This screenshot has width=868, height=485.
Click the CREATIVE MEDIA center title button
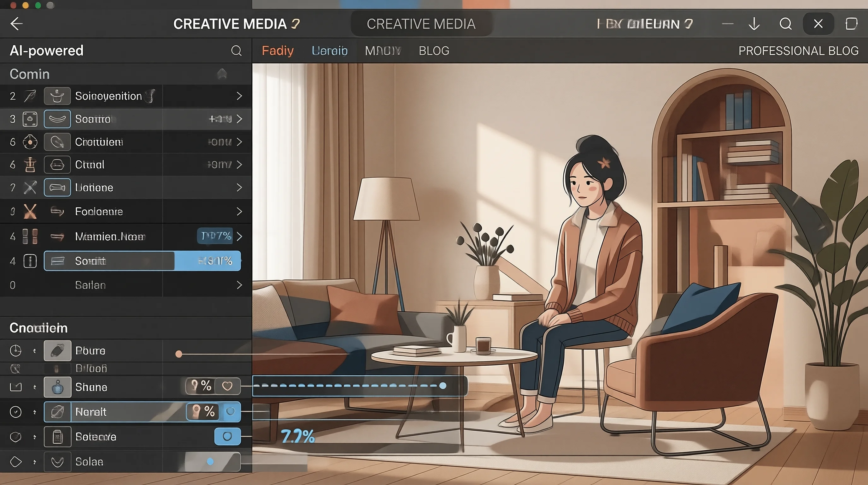tap(421, 24)
